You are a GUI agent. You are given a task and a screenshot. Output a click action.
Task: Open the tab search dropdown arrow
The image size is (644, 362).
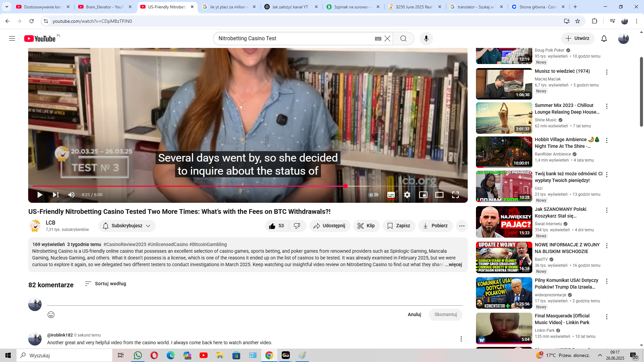(x=7, y=7)
